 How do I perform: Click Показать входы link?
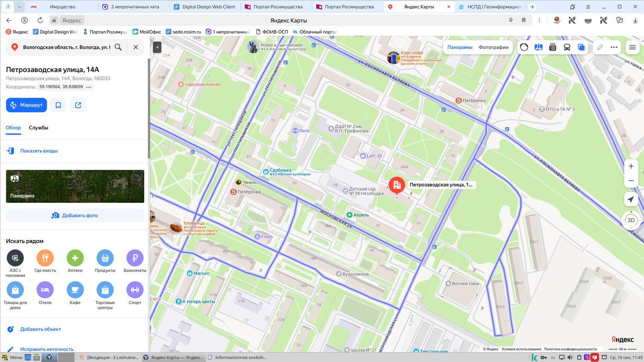(39, 151)
